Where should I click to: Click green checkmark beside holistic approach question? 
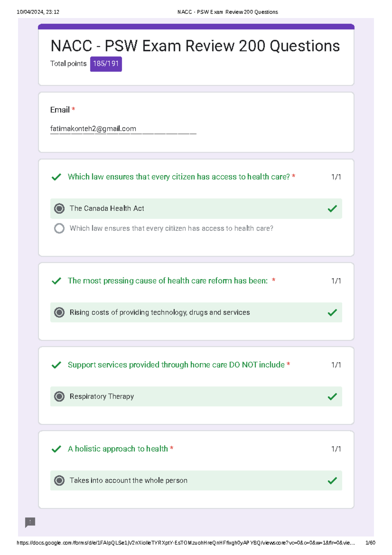click(57, 449)
